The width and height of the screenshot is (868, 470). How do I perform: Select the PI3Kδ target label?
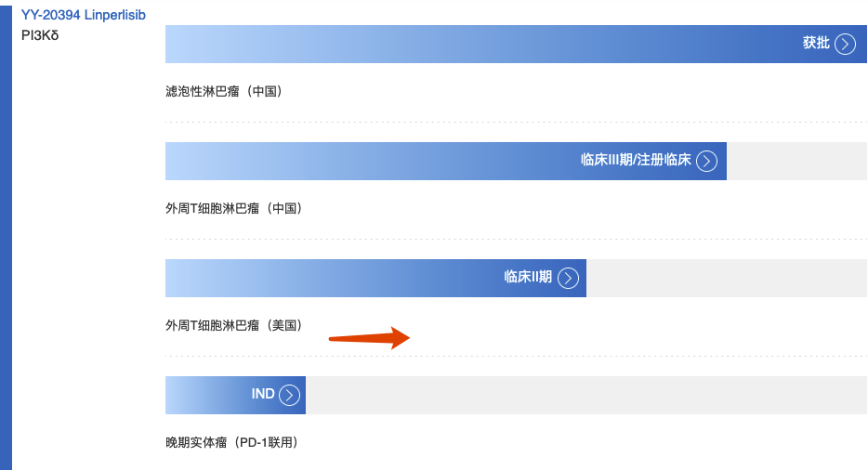(39, 35)
